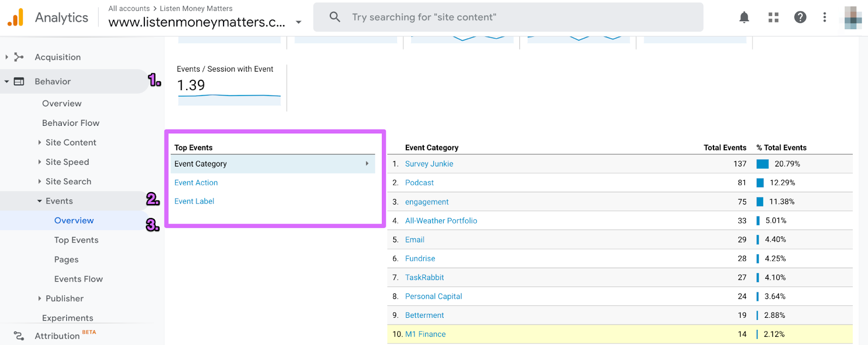The image size is (868, 345).
Task: Open All-Weather Portfolio event category
Action: (x=441, y=221)
